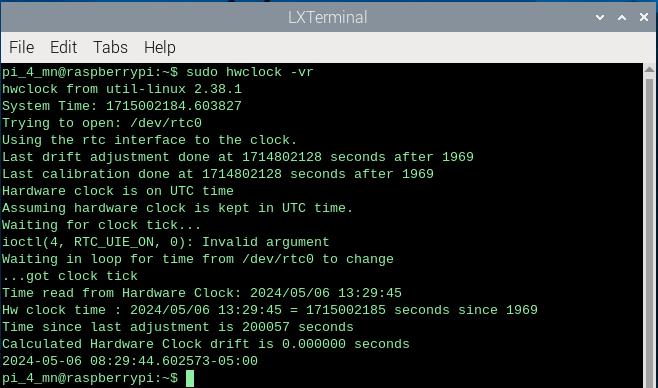Image resolution: width=658 pixels, height=388 pixels.
Task: Click the scrollbar up arrow
Action: [x=649, y=69]
